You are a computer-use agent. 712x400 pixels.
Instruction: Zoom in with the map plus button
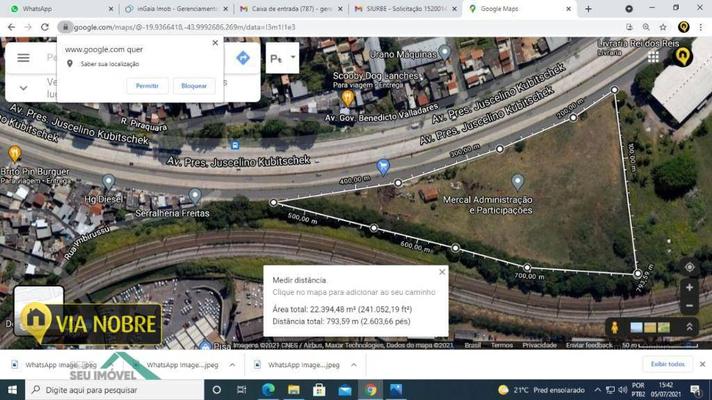point(689,287)
